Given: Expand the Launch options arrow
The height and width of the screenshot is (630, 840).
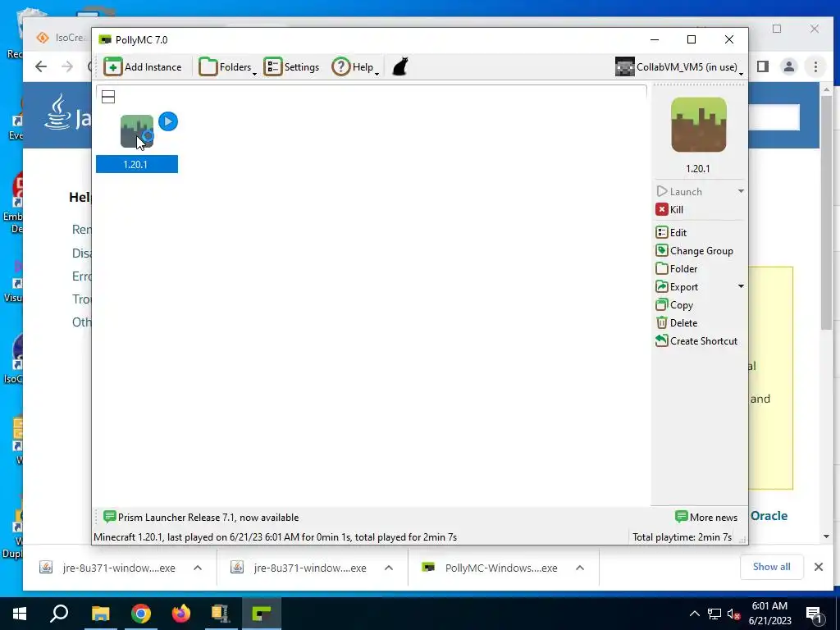Looking at the screenshot, I should (741, 191).
